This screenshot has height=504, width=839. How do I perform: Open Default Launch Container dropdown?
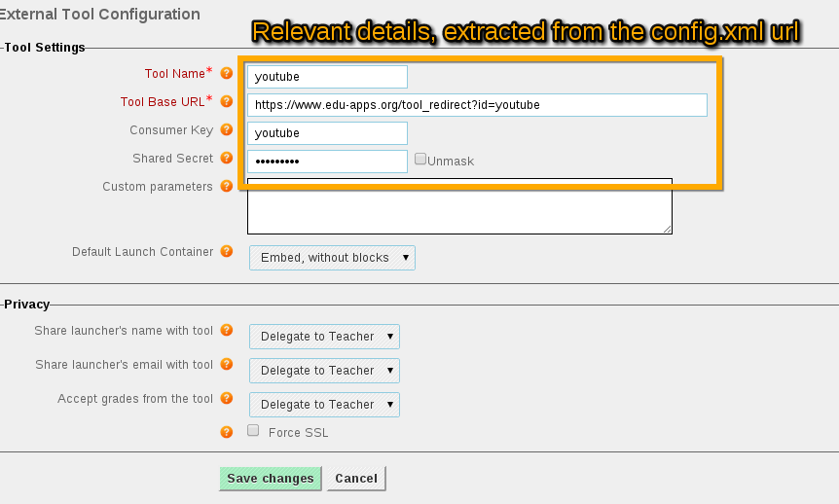click(x=332, y=258)
